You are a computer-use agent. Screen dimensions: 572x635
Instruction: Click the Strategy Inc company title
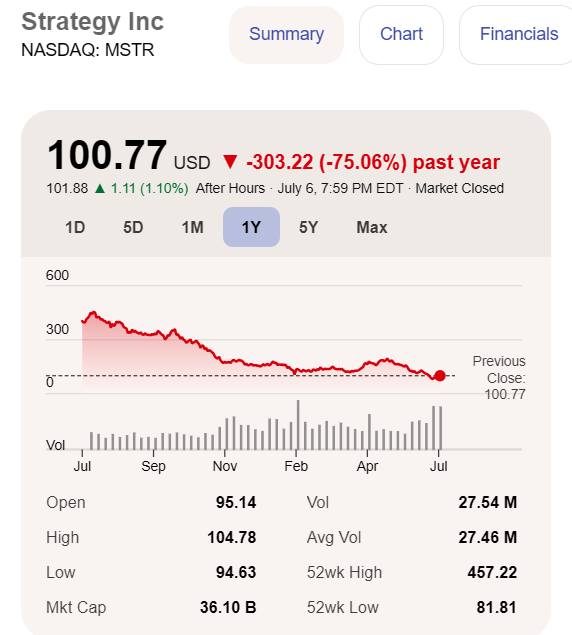[x=93, y=21]
